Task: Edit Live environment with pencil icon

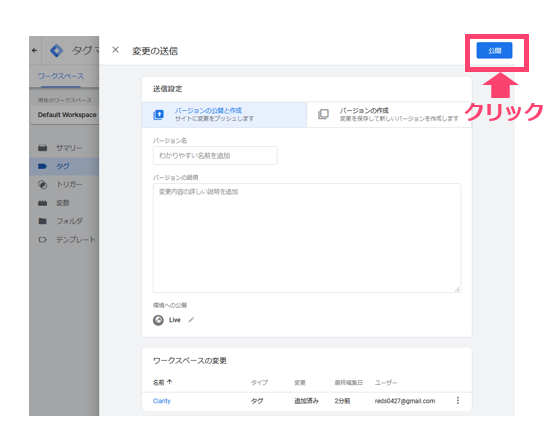Action: click(x=191, y=320)
